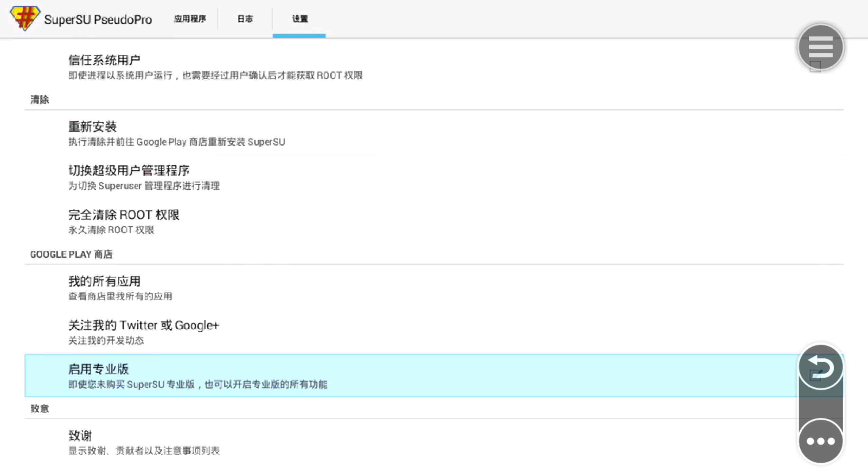This screenshot has width=868, height=476.
Task: Select 完全清除 ROOT 权限
Action: click(x=434, y=222)
